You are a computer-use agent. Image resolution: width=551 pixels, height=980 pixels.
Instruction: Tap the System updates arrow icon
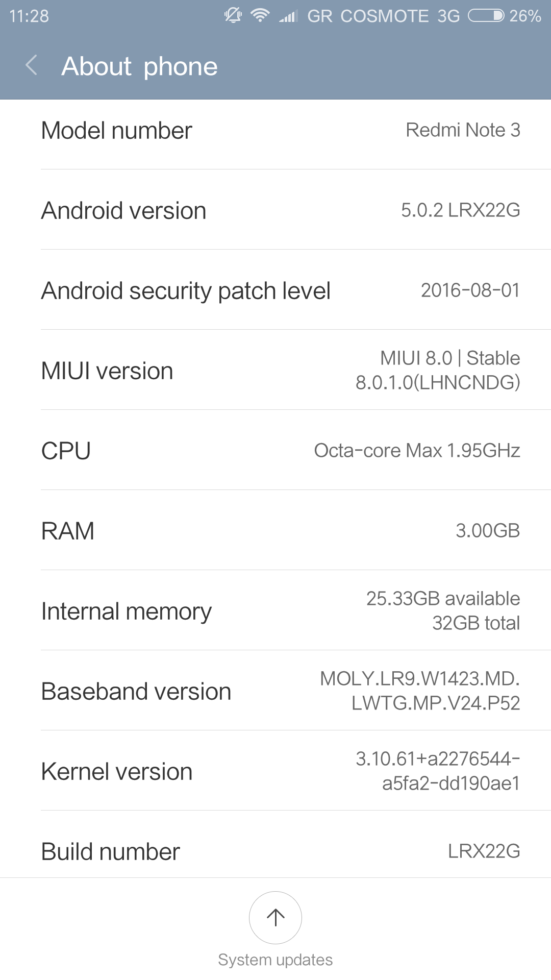point(275,917)
